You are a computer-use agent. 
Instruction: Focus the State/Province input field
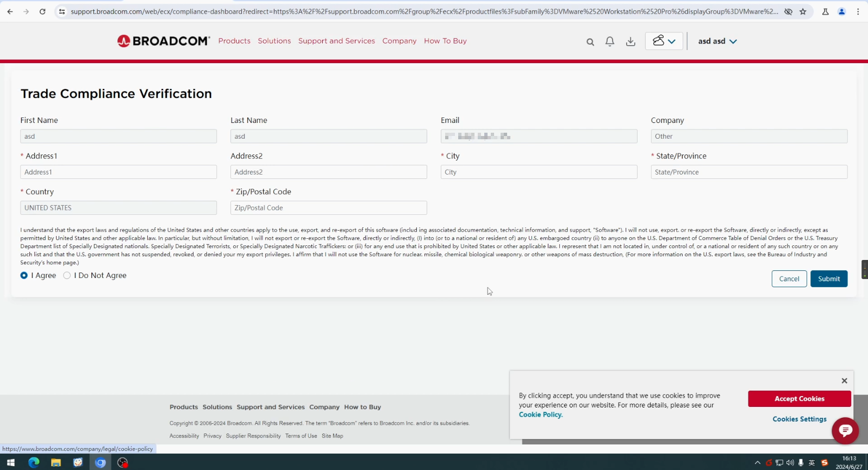tap(749, 172)
